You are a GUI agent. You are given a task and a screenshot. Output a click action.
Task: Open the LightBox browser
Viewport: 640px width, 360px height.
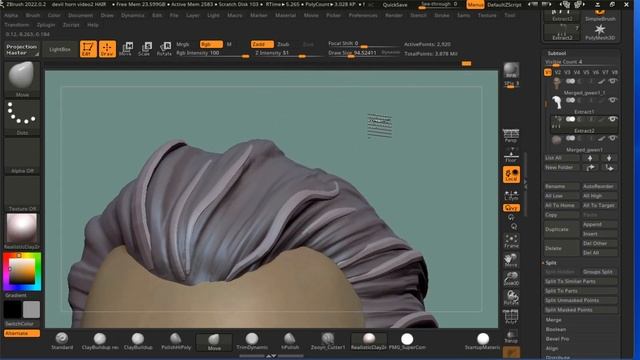pos(60,49)
